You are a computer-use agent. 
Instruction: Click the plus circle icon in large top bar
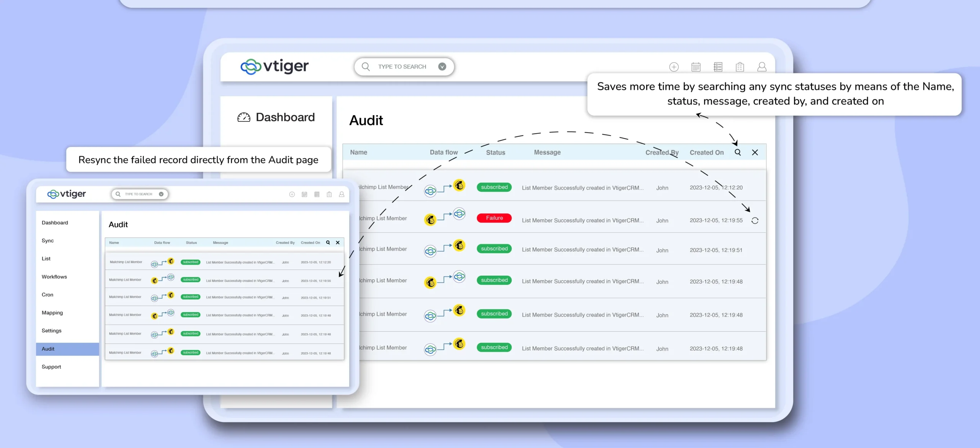674,67
